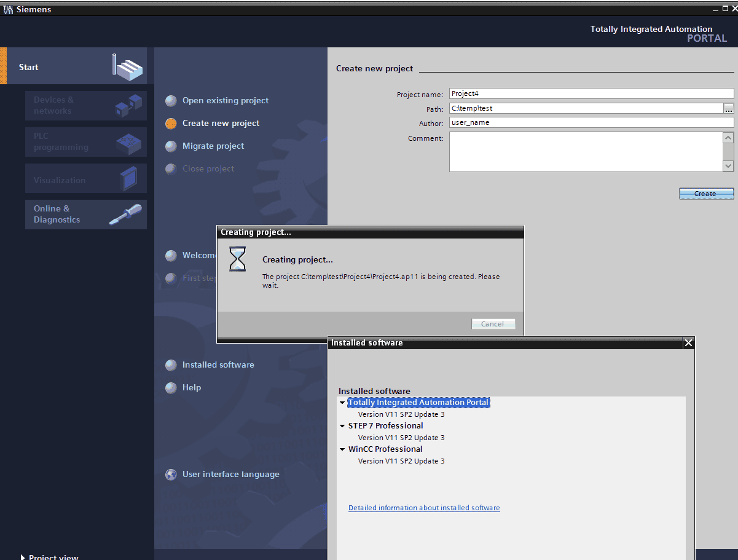
Task: Switch to Project view
Action: [53, 557]
